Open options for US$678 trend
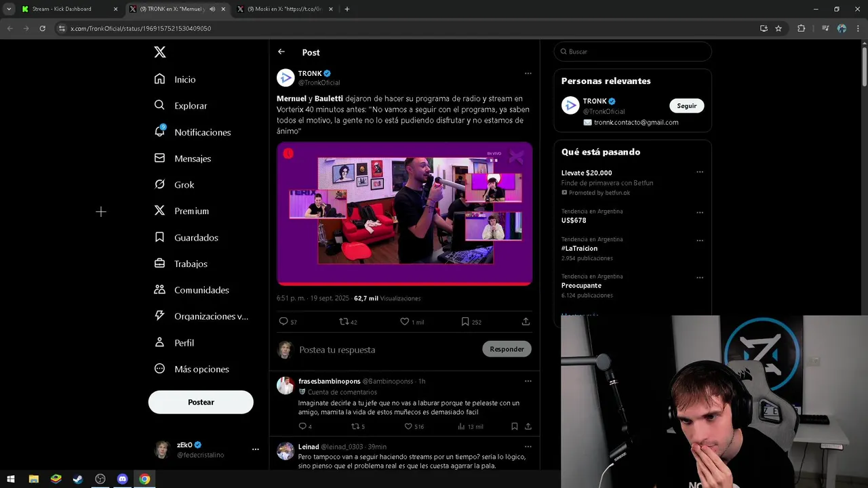Viewport: 868px width, 488px height. tap(699, 212)
